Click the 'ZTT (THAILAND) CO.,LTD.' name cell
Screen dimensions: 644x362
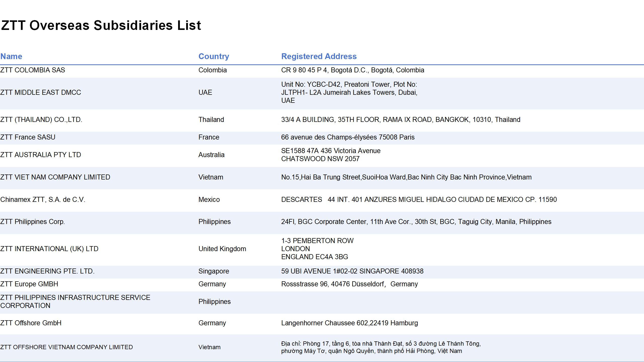click(41, 120)
